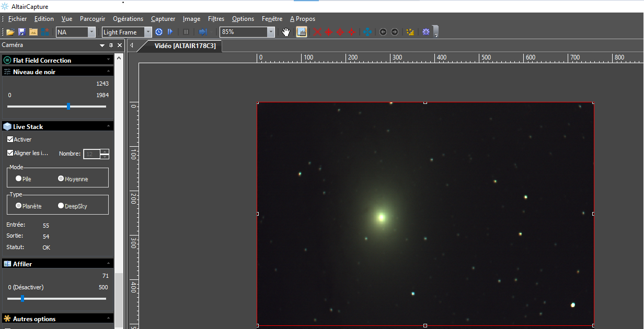Viewport: 644px width, 329px height.
Task: Click the save floppy disk icon
Action: (21, 32)
